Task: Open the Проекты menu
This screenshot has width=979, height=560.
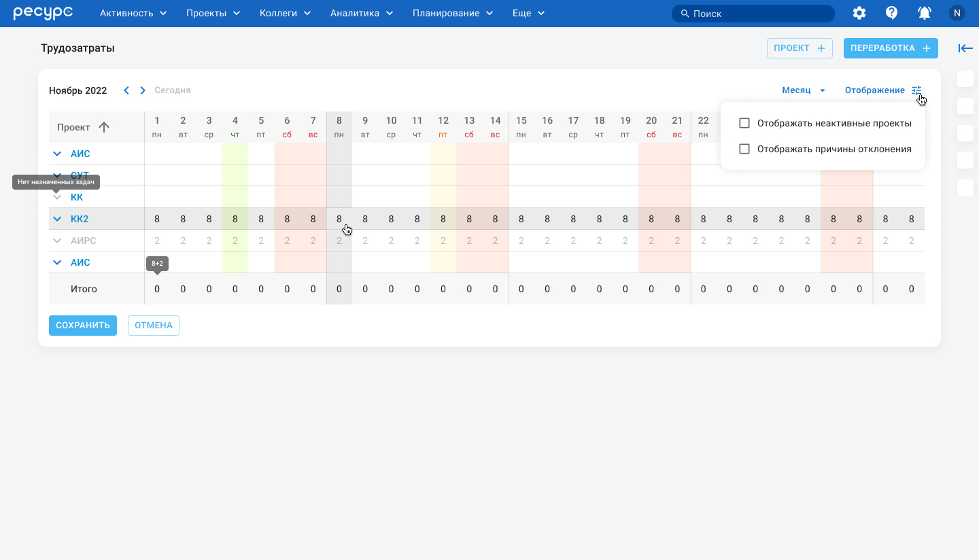Action: pyautogui.click(x=213, y=13)
